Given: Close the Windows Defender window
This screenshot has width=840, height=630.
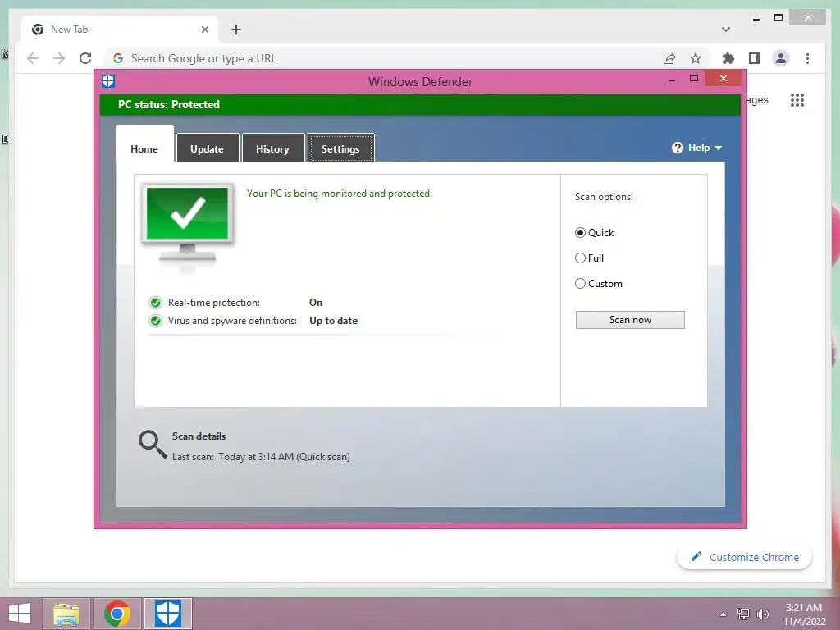Looking at the screenshot, I should pyautogui.click(x=724, y=78).
